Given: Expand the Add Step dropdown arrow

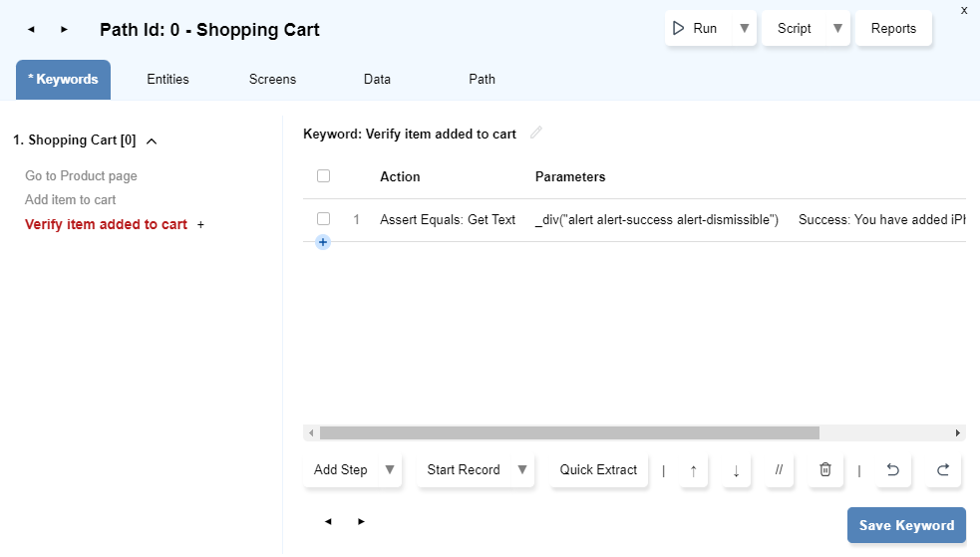Looking at the screenshot, I should click(390, 470).
